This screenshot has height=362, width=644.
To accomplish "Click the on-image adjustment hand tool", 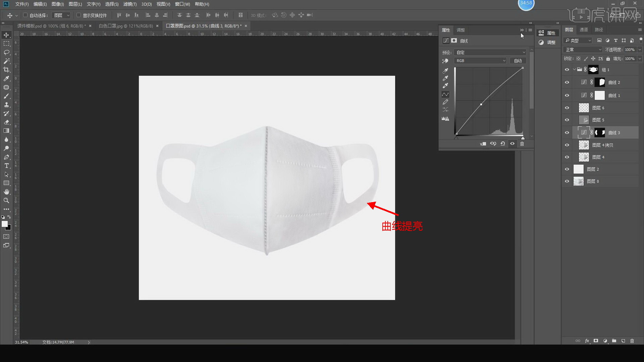I will [x=445, y=61].
